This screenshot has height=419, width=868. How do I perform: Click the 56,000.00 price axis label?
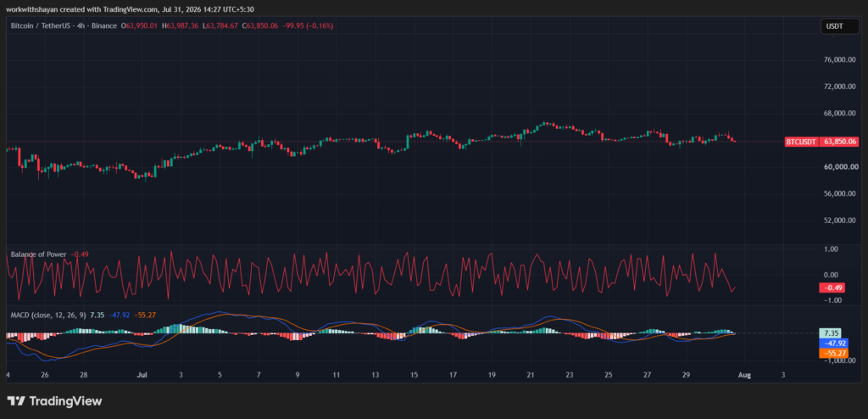(x=840, y=193)
